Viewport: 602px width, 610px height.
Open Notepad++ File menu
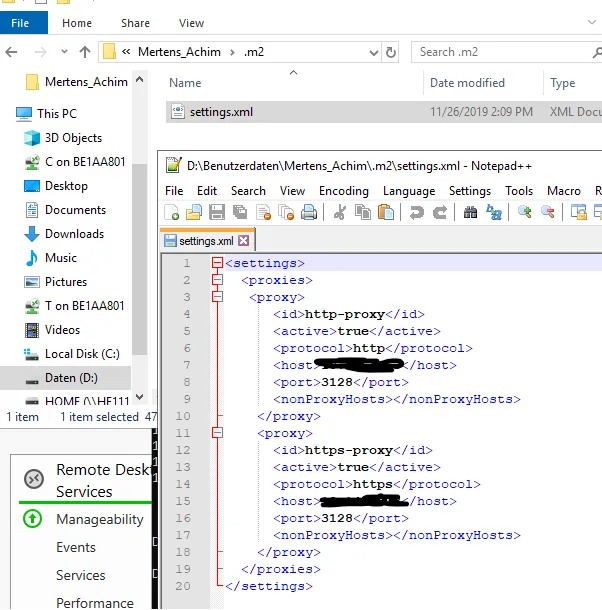click(x=174, y=191)
